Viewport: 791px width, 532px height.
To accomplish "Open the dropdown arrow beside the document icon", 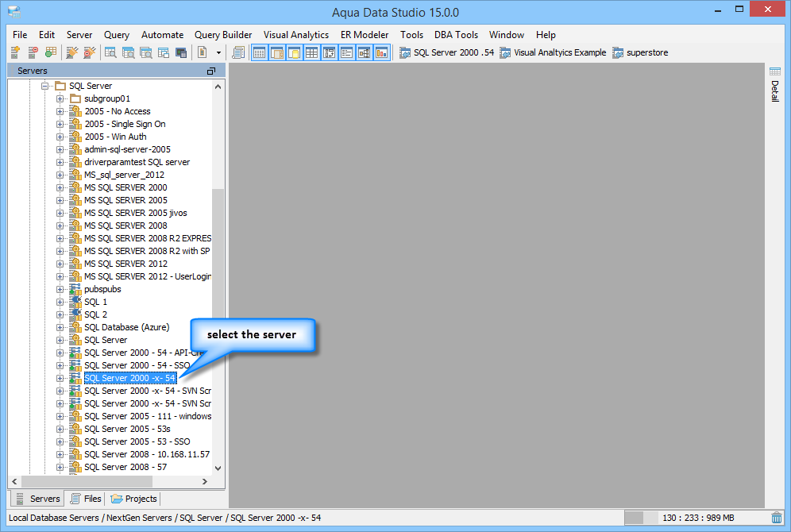I will click(x=218, y=52).
